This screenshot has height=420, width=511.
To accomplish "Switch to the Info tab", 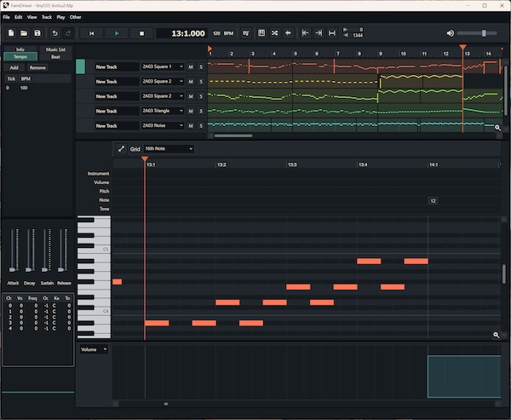I will [20, 49].
